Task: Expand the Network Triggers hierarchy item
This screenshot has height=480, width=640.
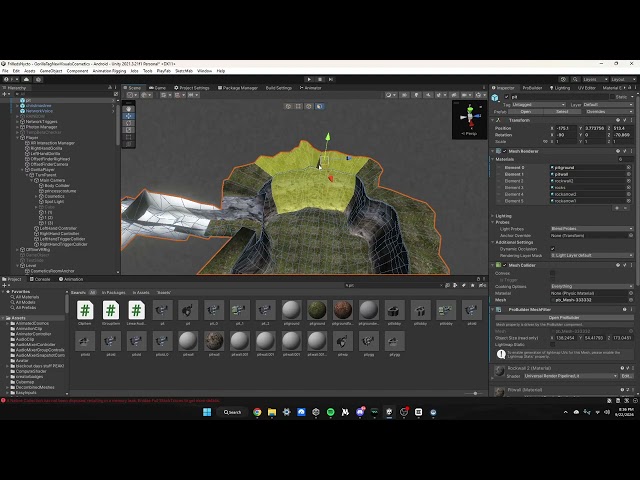Action: click(x=18, y=122)
